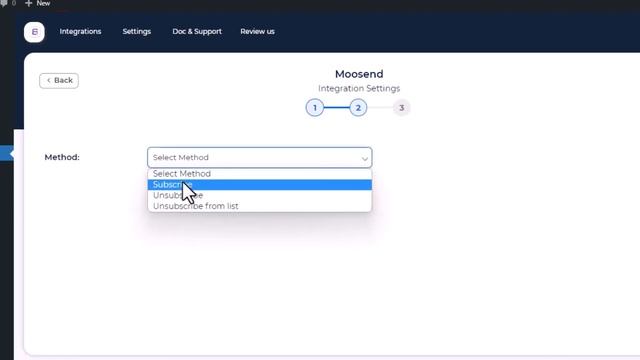This screenshot has width=640, height=360.
Task: Click the Integration Settings subtitle
Action: click(359, 89)
